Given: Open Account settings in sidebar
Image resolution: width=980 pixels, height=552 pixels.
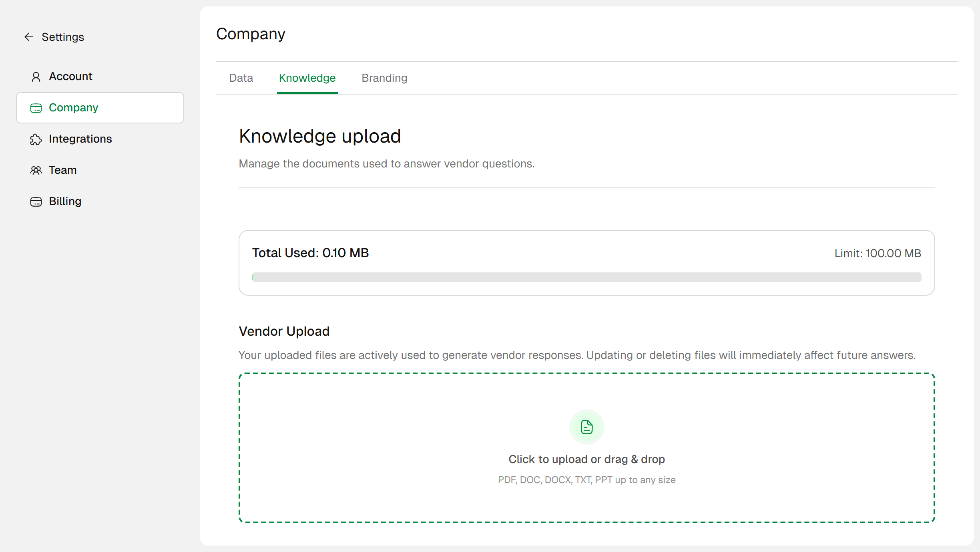Looking at the screenshot, I should pyautogui.click(x=70, y=77).
